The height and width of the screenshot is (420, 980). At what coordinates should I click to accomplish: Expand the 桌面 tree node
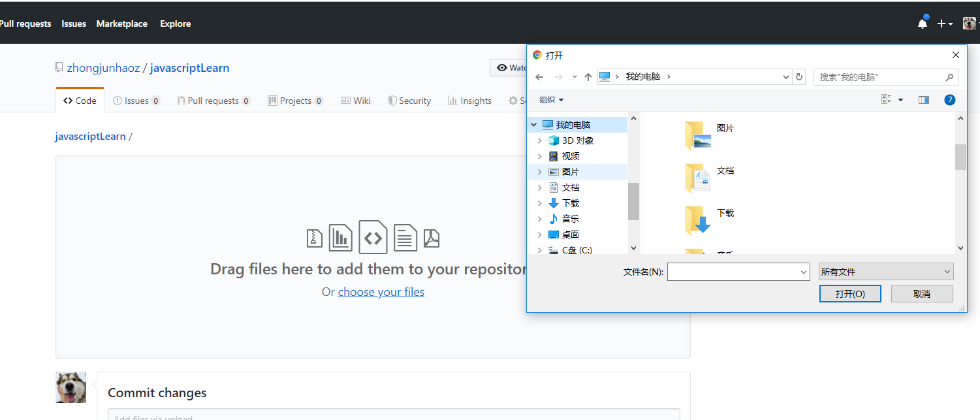coord(539,234)
